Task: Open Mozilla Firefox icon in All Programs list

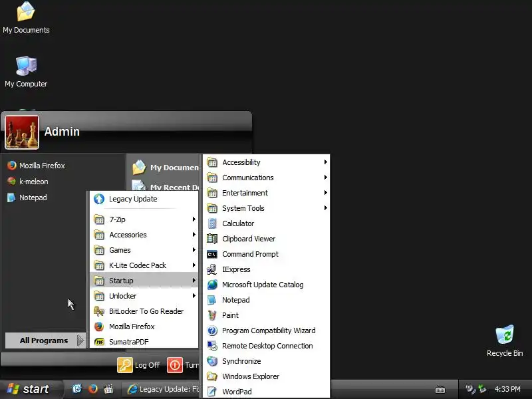Action: (x=99, y=327)
